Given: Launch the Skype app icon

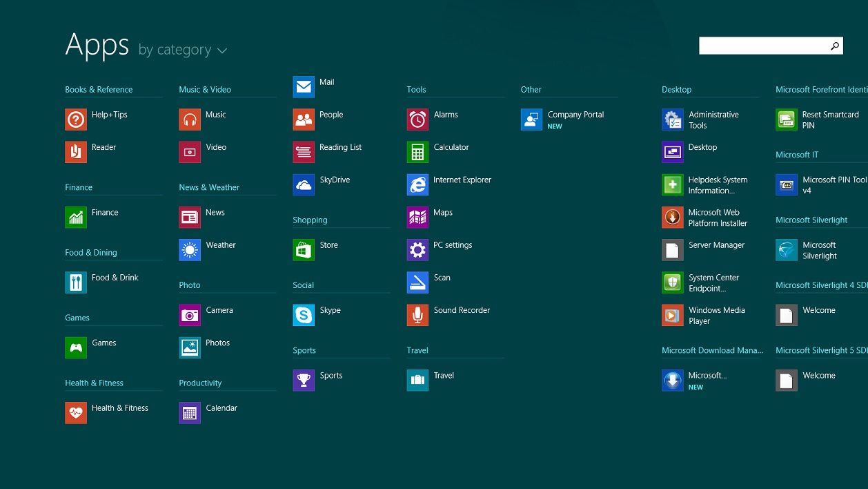Looking at the screenshot, I should point(304,315).
